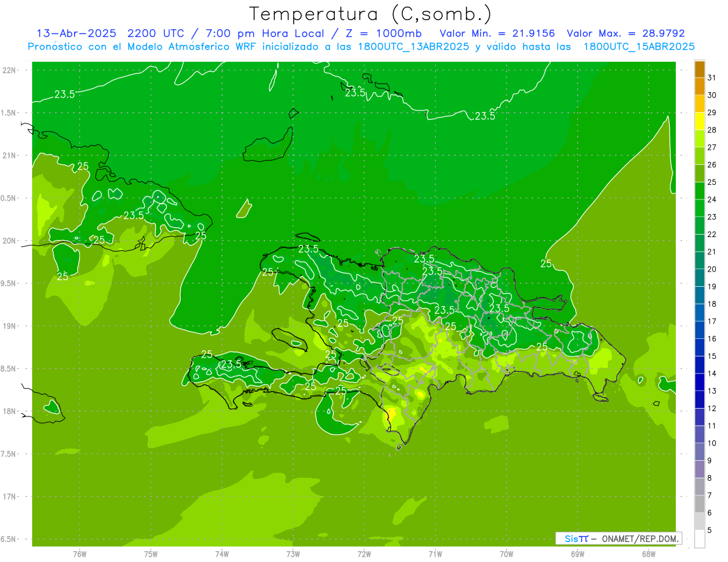Click the '21N' latitude axis label
728x562 pixels.
click(10, 155)
